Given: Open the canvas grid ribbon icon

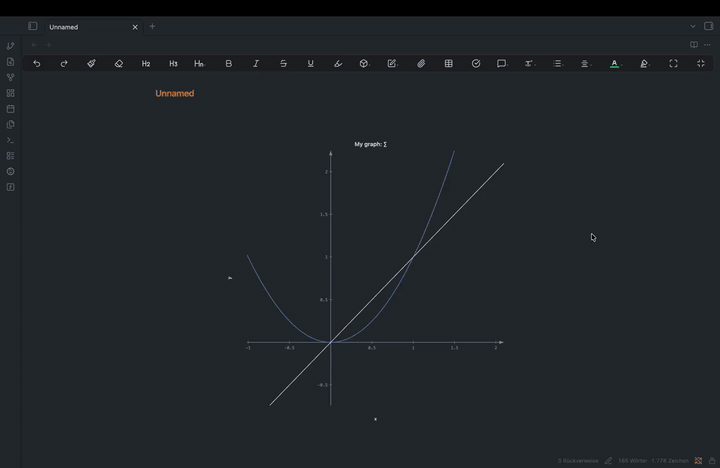Looking at the screenshot, I should click(x=11, y=93).
